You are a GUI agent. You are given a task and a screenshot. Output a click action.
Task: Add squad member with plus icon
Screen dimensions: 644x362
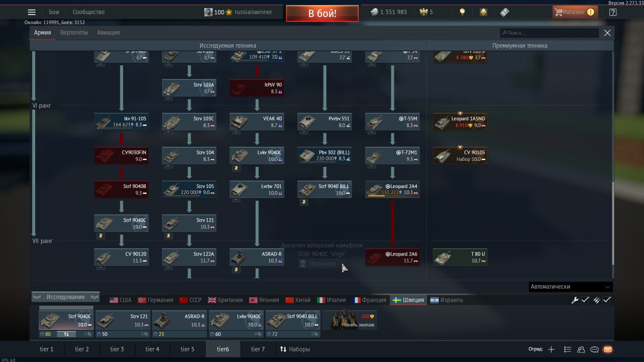(551, 349)
